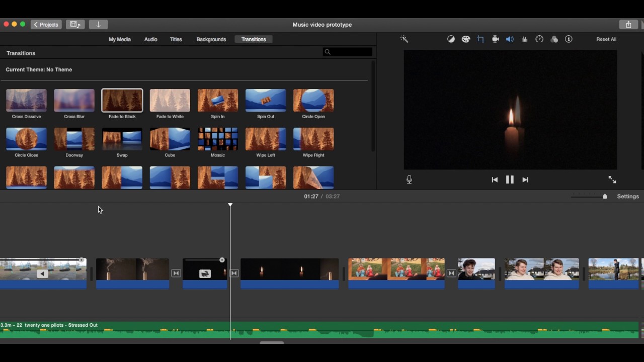This screenshot has height=362, width=644.
Task: Choose the Spin In transition
Action: 218,101
